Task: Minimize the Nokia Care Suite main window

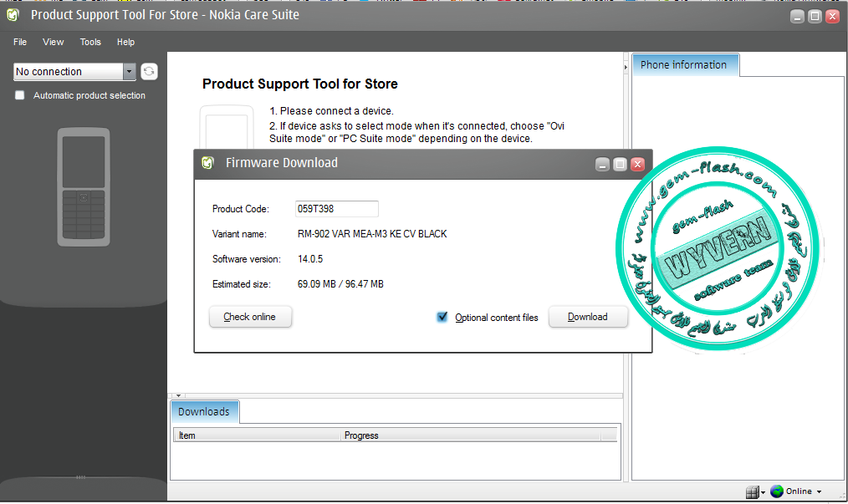Action: [797, 16]
